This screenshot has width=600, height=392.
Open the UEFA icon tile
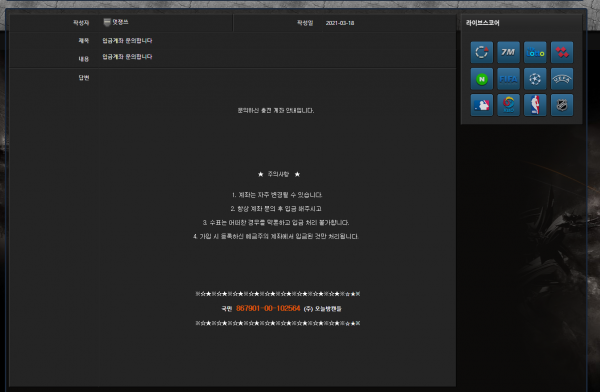[562, 79]
